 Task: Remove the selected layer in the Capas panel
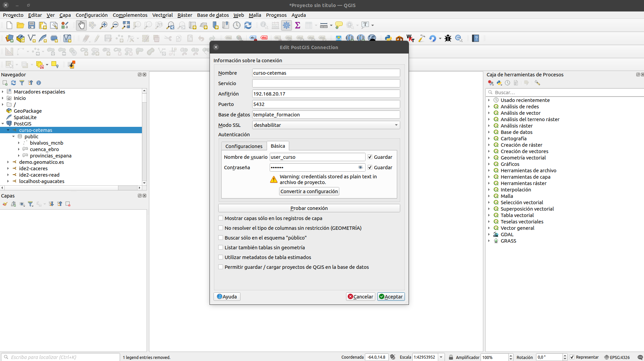click(x=68, y=204)
